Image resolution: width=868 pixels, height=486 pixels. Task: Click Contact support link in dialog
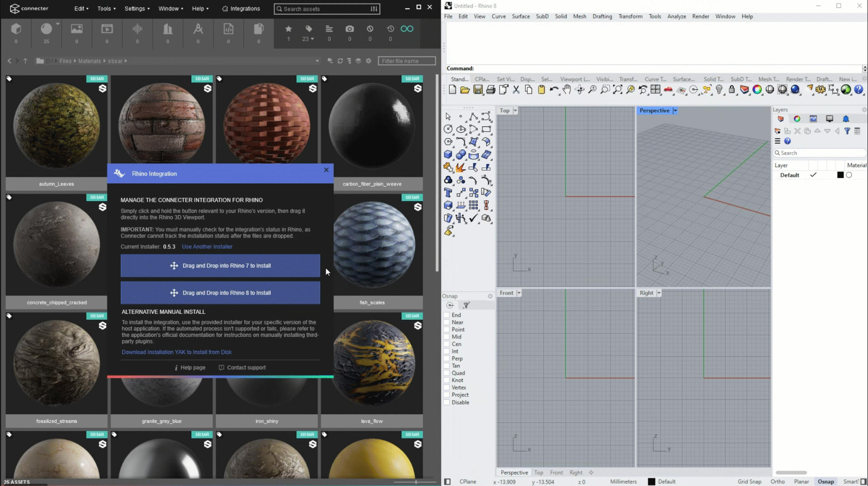(242, 368)
